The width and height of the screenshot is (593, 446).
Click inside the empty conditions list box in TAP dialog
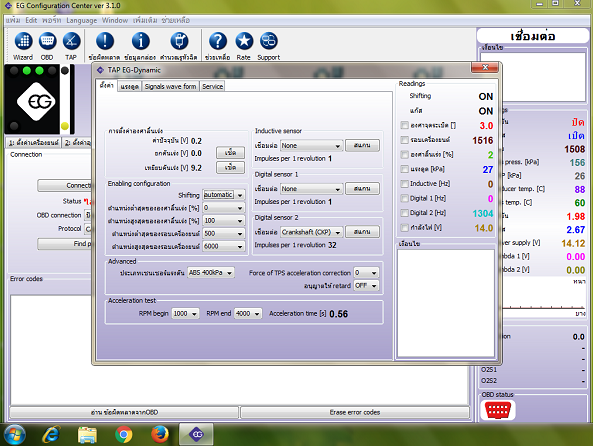point(446,303)
